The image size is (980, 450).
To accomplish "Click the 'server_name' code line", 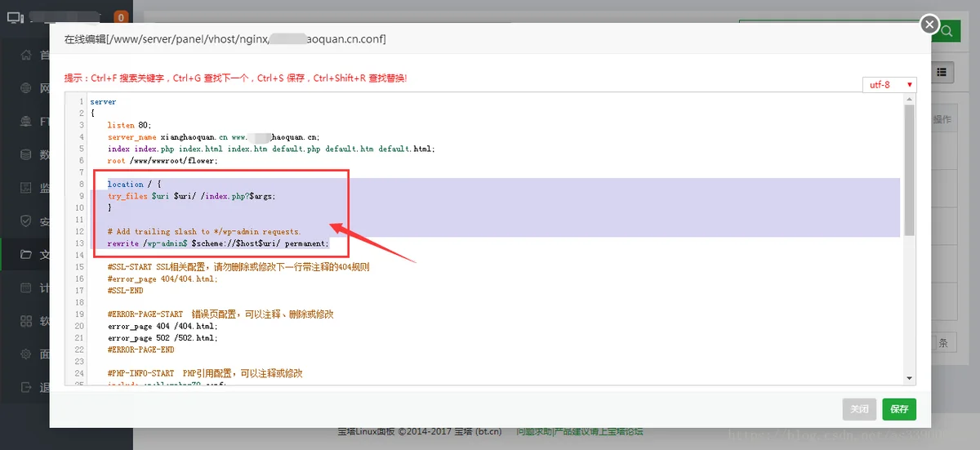I will click(x=213, y=137).
